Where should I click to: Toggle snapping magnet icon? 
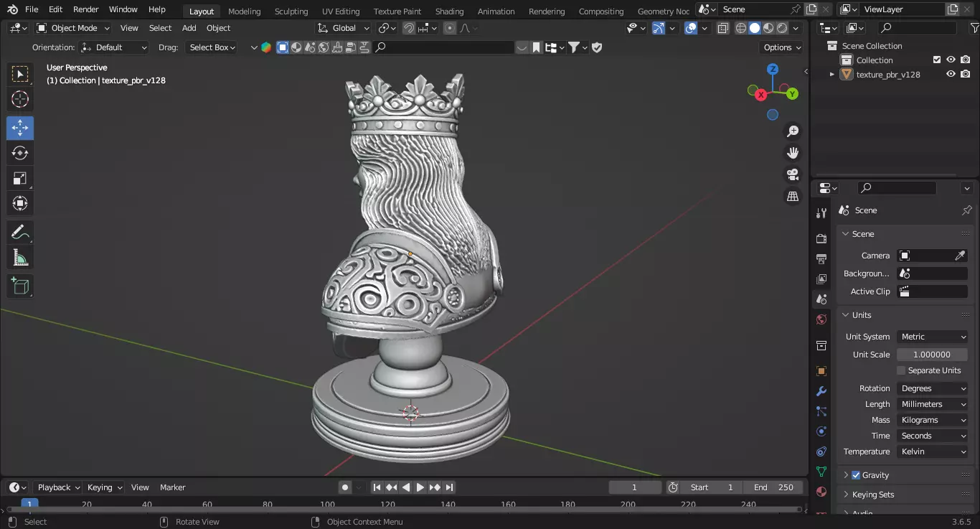pos(408,28)
